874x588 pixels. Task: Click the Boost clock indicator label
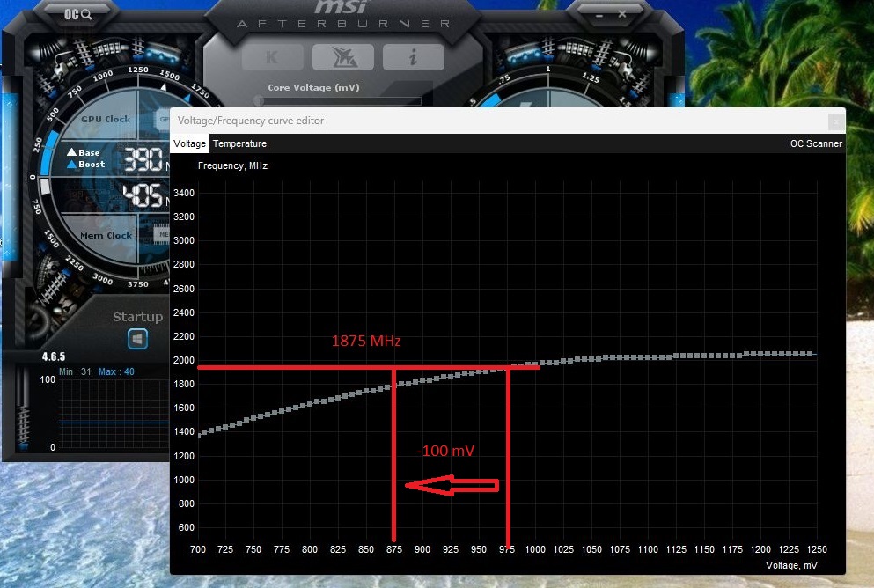click(86, 164)
